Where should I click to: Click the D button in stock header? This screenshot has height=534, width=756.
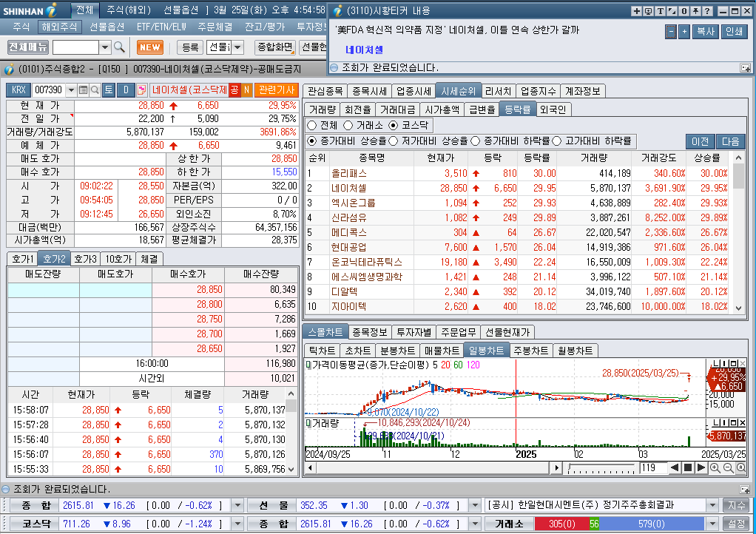pyautogui.click(x=126, y=90)
